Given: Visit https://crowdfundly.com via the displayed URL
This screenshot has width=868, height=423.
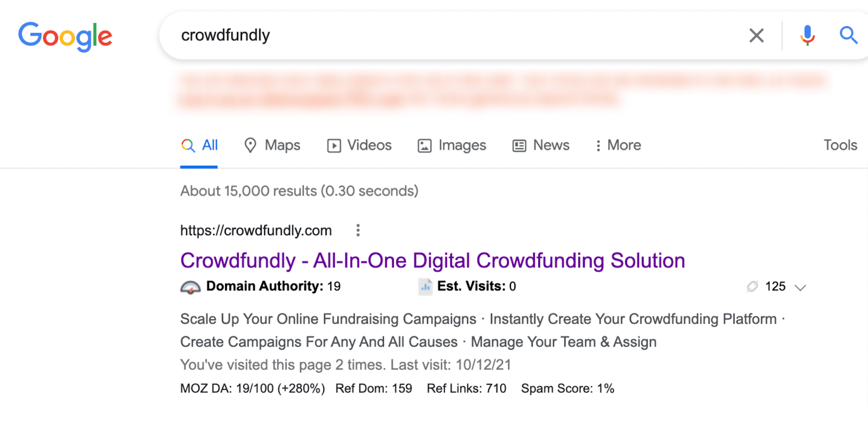Looking at the screenshot, I should pyautogui.click(x=256, y=230).
